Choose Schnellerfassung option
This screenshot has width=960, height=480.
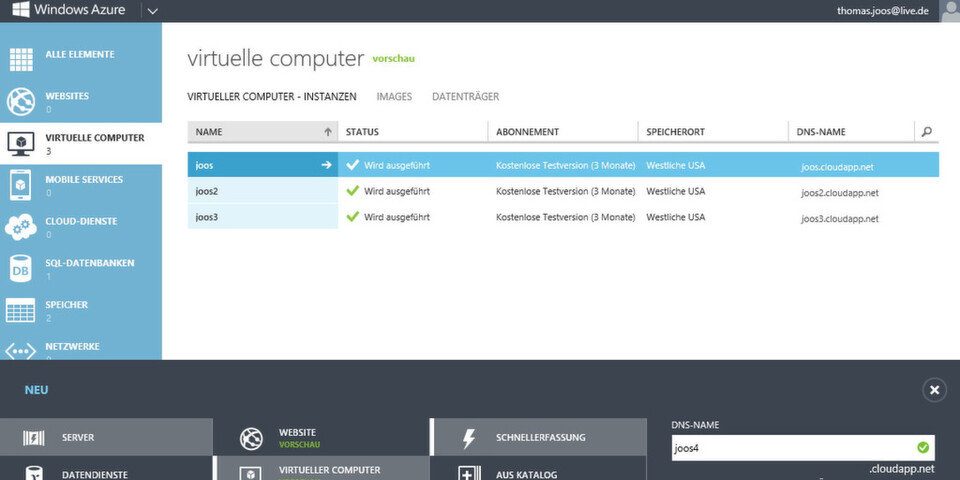coord(539,437)
